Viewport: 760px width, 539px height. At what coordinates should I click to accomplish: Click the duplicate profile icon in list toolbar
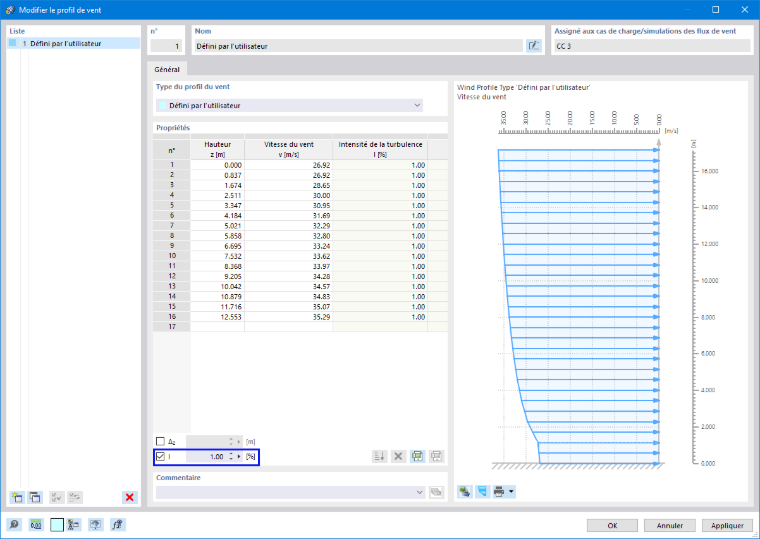tap(35, 497)
